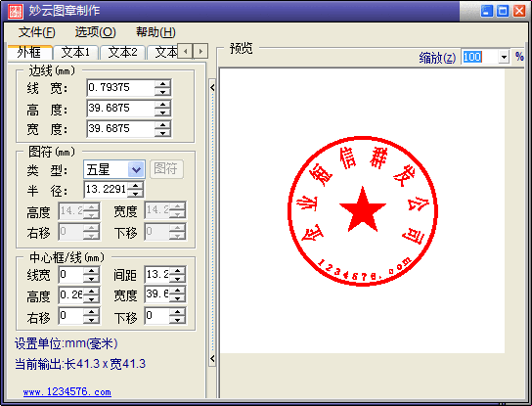The image size is (532, 406).
Task: Collapse the left panel using the bottom splitter arrow
Action: (x=212, y=358)
